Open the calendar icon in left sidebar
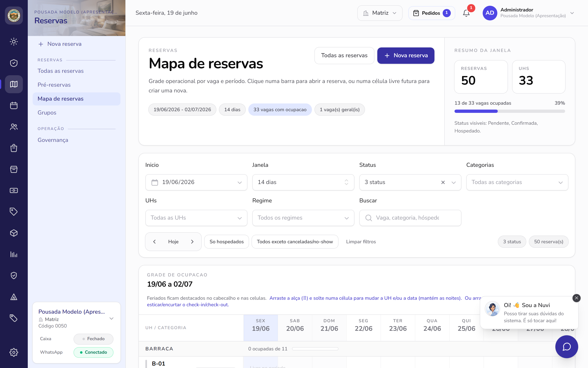This screenshot has height=368, width=588. pos(14,105)
